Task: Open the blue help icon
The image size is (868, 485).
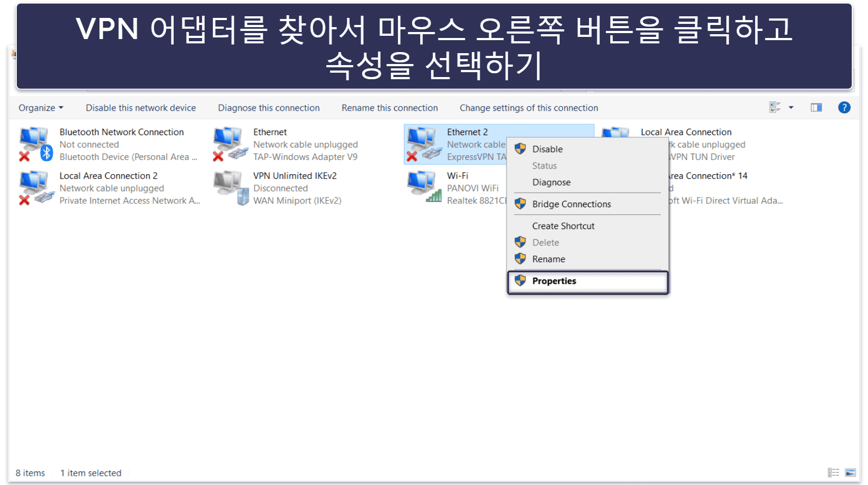Action: [x=844, y=107]
